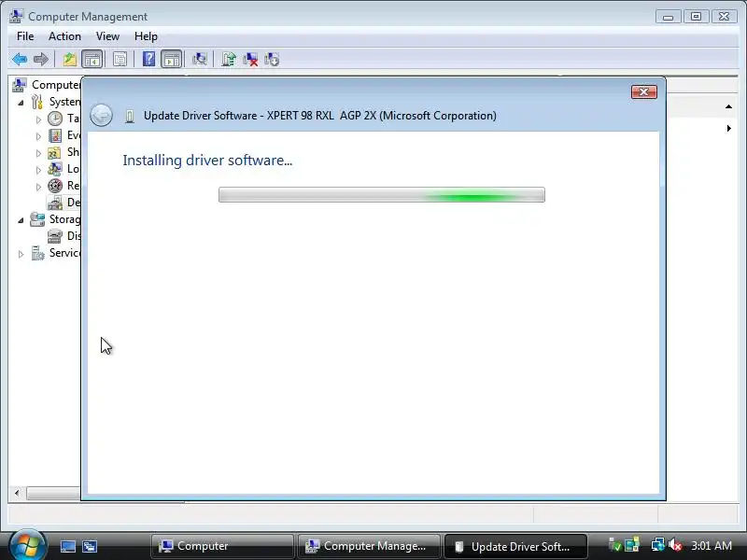
Task: Click the Back arrow in Computer Management toolbar
Action: (x=20, y=60)
